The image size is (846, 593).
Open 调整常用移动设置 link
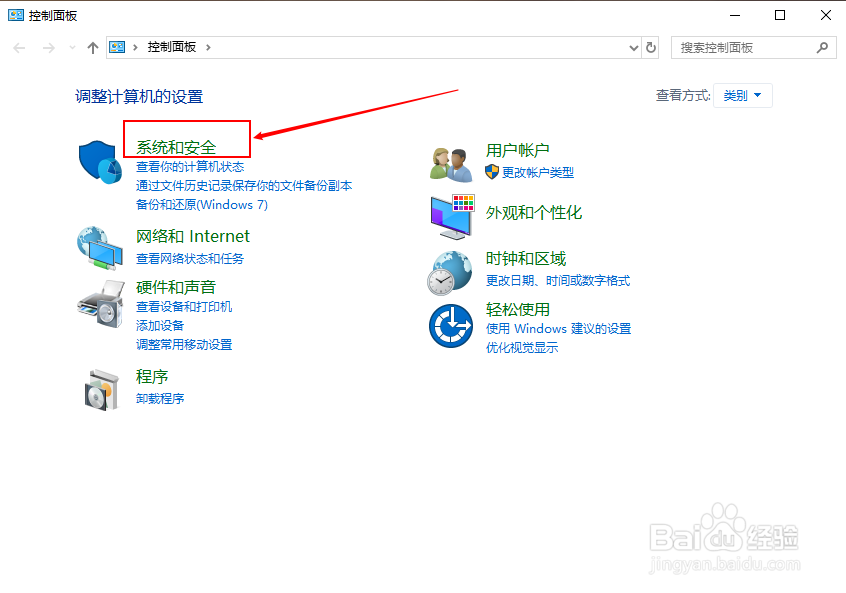184,344
